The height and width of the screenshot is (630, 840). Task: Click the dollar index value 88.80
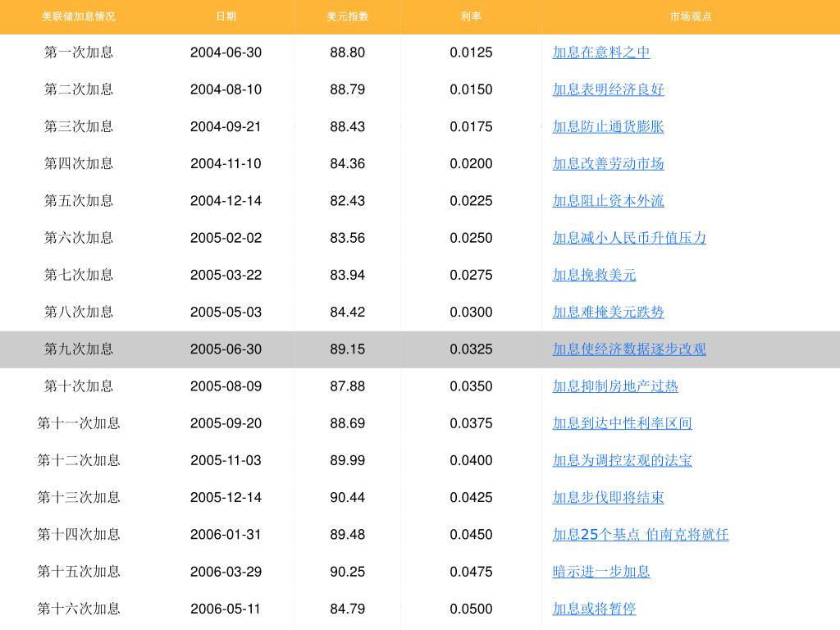coord(348,52)
